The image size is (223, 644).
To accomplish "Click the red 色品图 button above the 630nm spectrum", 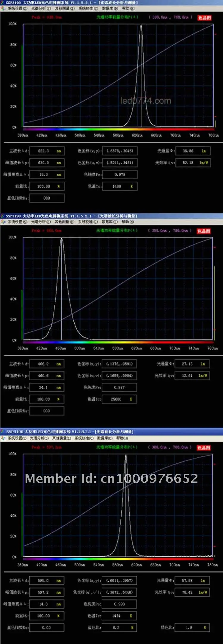I will tap(204, 18).
